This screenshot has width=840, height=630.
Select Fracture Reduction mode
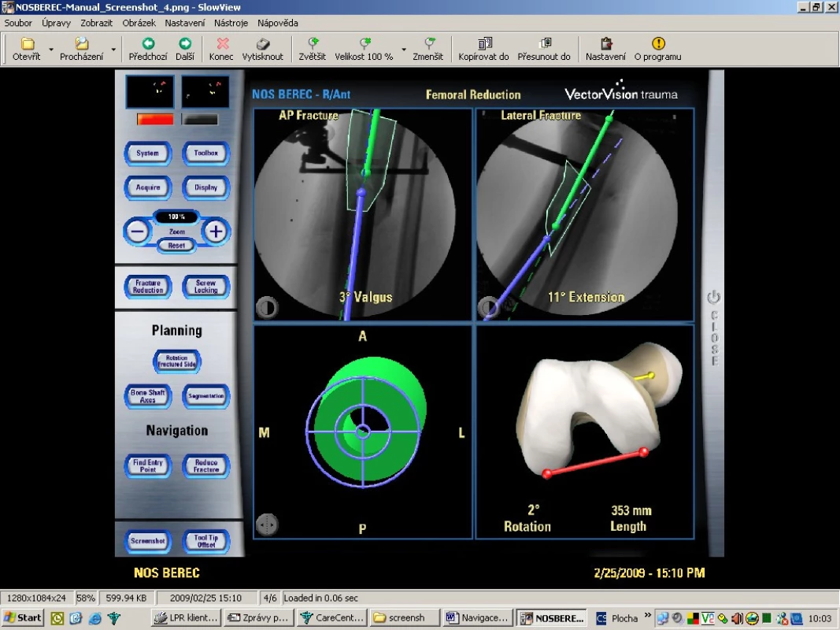148,287
